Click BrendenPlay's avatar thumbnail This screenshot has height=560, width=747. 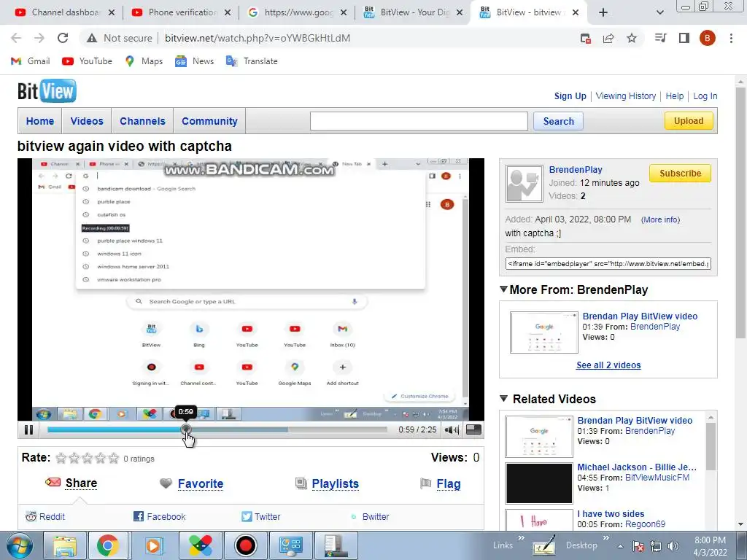(524, 184)
